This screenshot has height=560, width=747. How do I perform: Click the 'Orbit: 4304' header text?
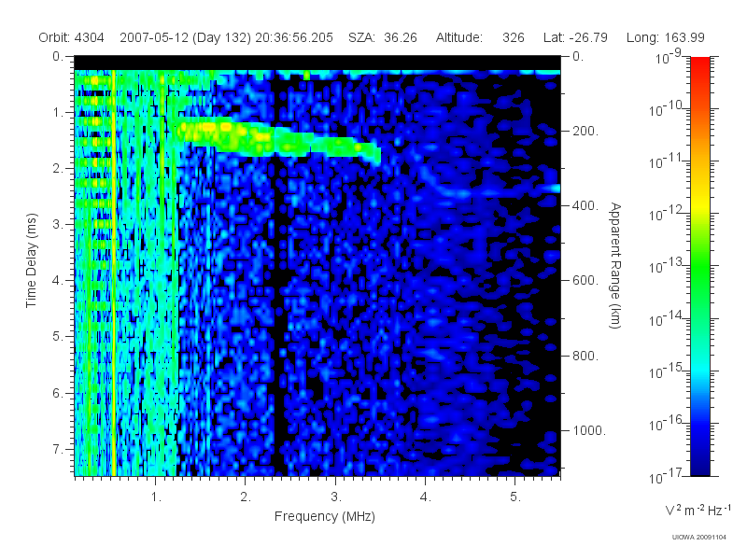[71, 37]
